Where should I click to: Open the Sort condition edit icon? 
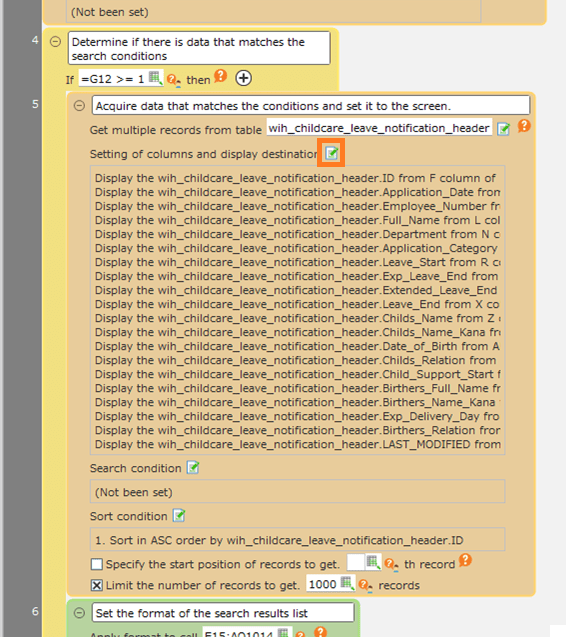pos(179,515)
